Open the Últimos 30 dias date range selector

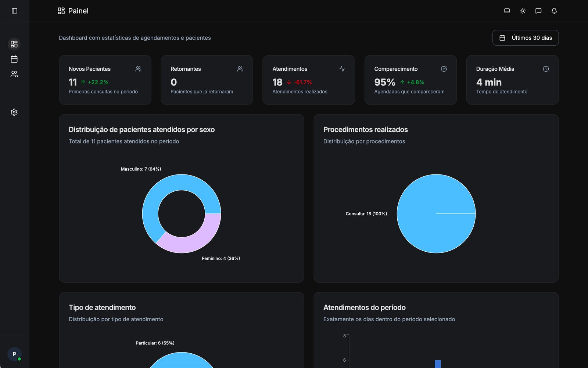[525, 38]
